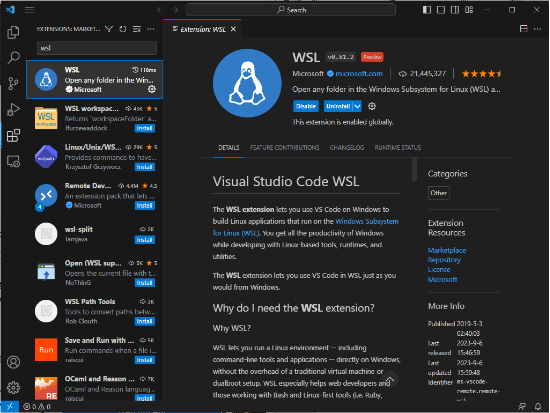Select the OCaml and Reason extension entry
Screen dimensions: 550x413
click(x=95, y=388)
